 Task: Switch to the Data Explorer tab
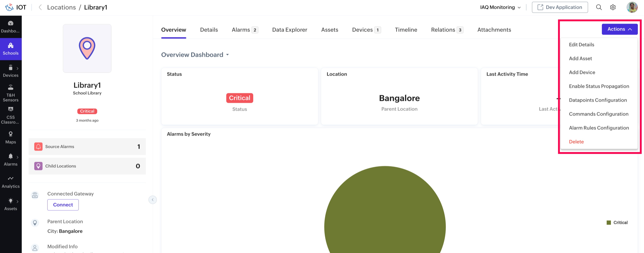click(290, 30)
